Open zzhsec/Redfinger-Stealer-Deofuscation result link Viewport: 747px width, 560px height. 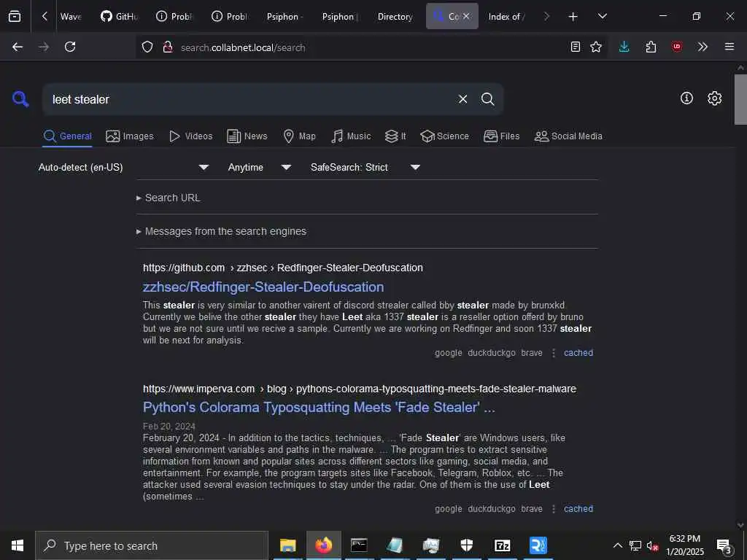(x=263, y=287)
